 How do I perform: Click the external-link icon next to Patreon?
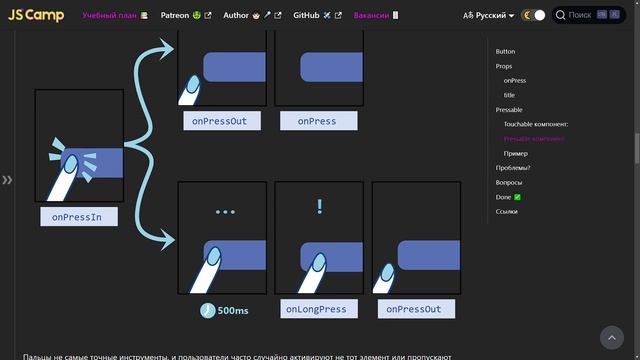[208, 16]
